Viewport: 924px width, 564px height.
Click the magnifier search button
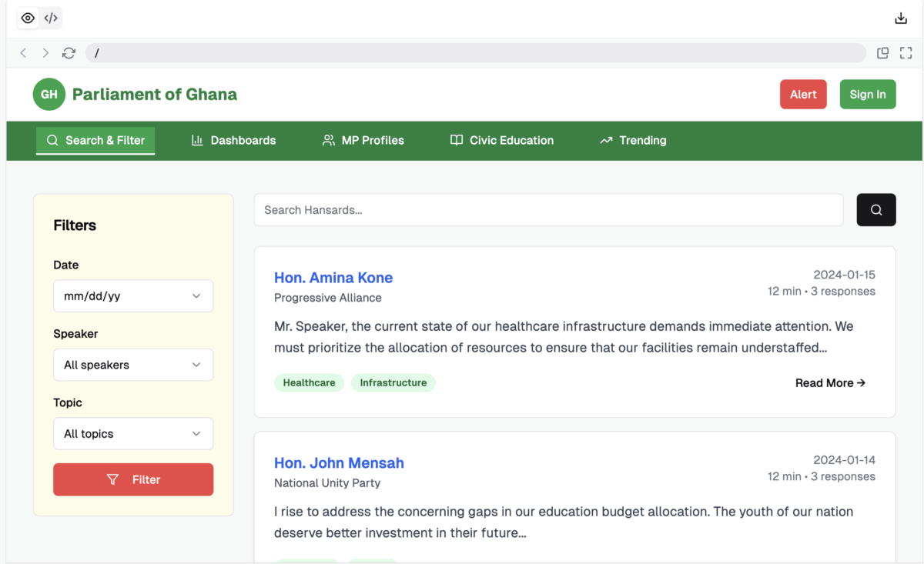876,210
